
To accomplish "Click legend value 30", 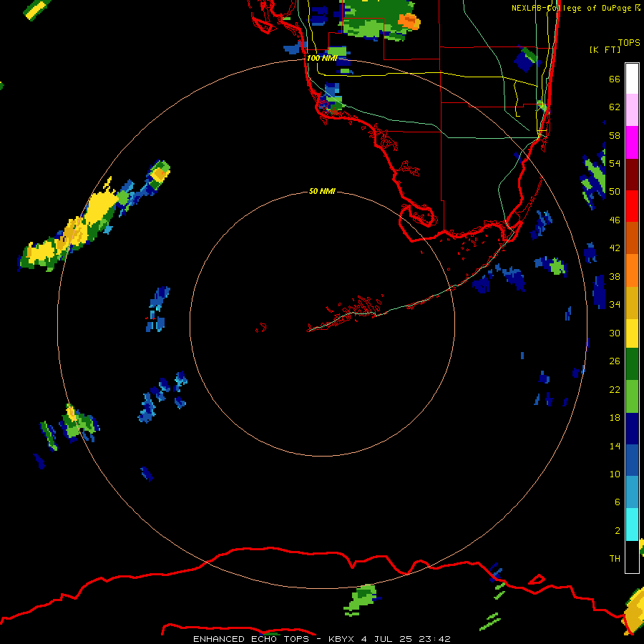I will tap(615, 333).
